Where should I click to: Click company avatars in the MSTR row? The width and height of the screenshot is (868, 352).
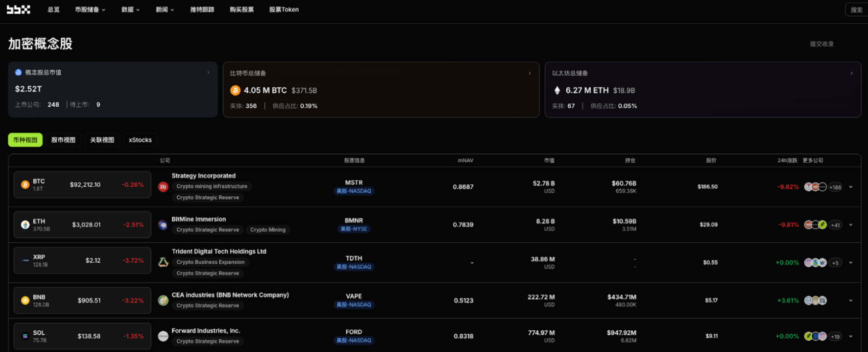coord(815,187)
